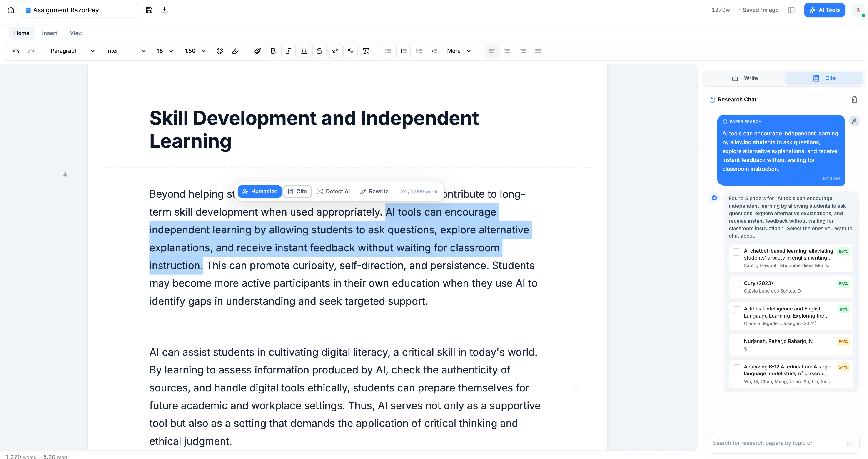
Task: Click the bot icon beside found papers
Action: point(714,198)
